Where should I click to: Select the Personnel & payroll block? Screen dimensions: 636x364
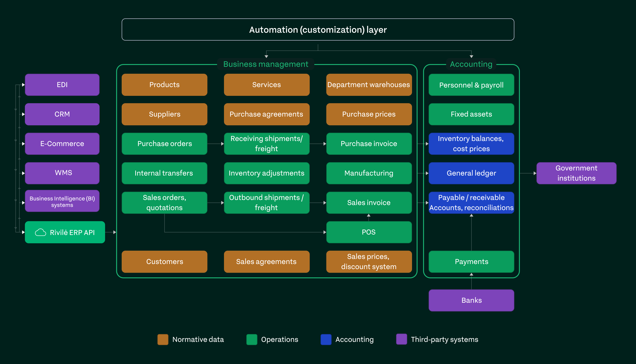click(x=471, y=85)
